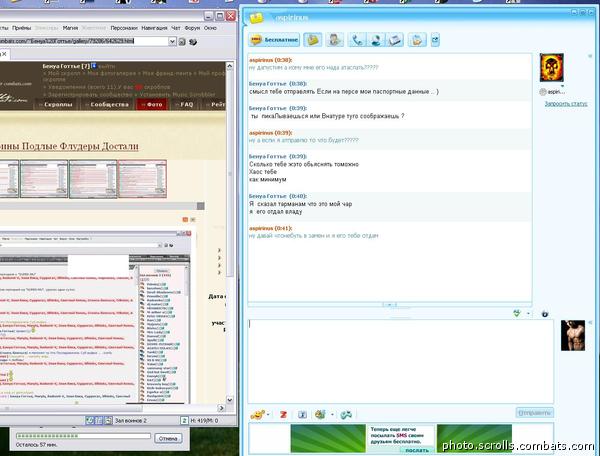Click the phone call icon in chat toolbar
The width and height of the screenshot is (600, 456).
(x=357, y=40)
